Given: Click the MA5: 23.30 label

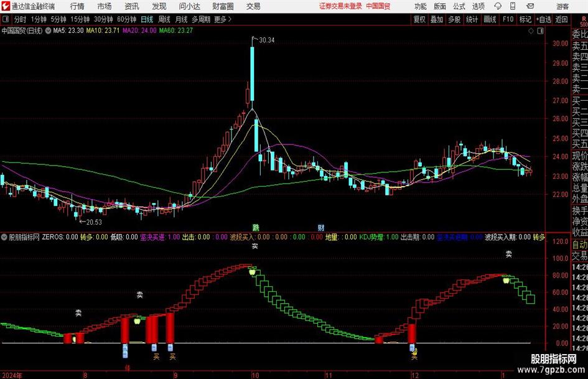Looking at the screenshot, I should [68, 30].
